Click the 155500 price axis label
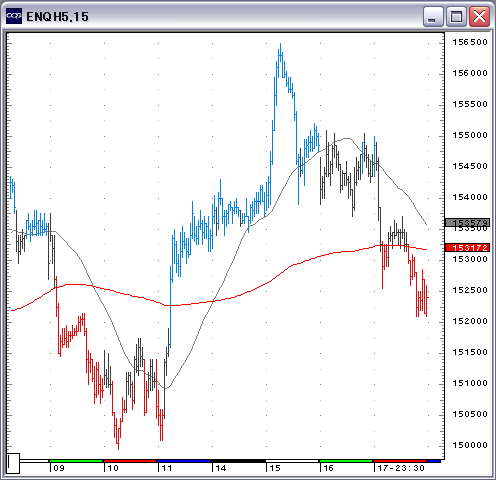496x480 pixels. point(470,104)
